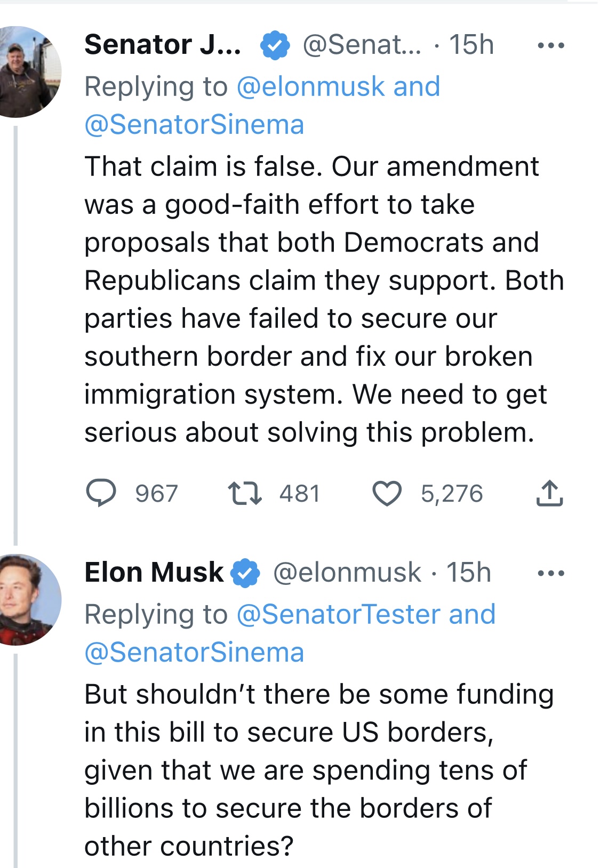The image size is (600, 868).
Task: Open the more options menu on Elon Musk's tweet
Action: click(551, 574)
